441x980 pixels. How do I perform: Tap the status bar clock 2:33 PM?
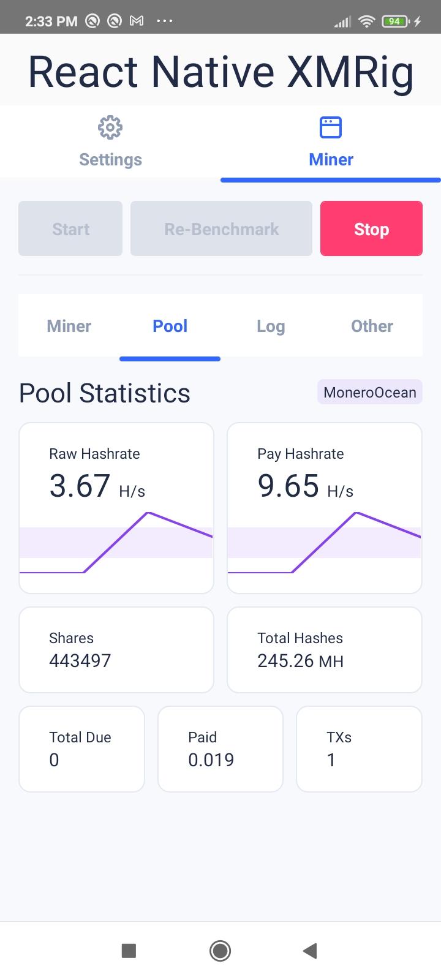tap(51, 21)
